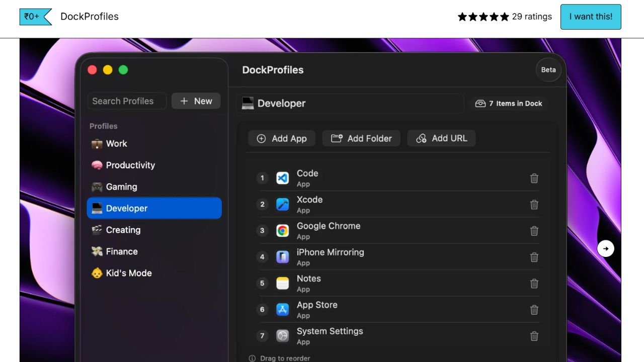Viewport: 644px width, 362px height.
Task: Delete the Notes row via trash icon
Action: 534,284
